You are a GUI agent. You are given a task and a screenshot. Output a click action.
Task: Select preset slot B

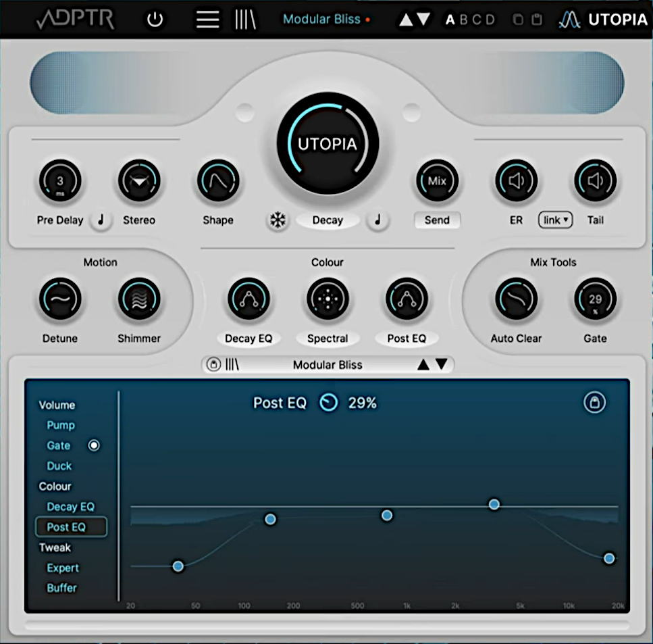point(463,20)
